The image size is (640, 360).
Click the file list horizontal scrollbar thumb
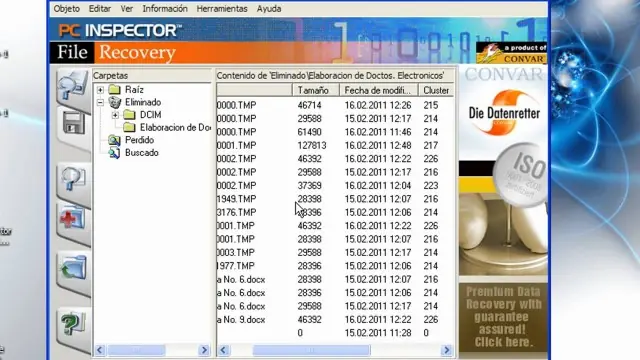(x=311, y=350)
